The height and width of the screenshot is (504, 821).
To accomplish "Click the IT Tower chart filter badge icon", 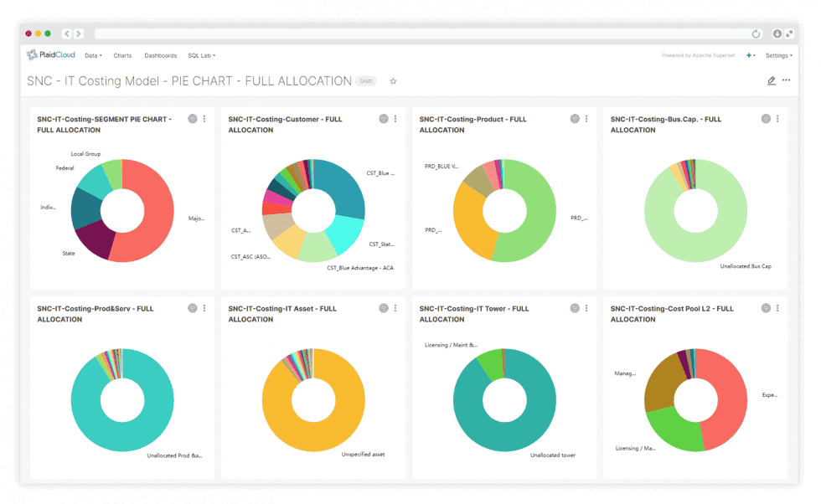I will pyautogui.click(x=575, y=308).
